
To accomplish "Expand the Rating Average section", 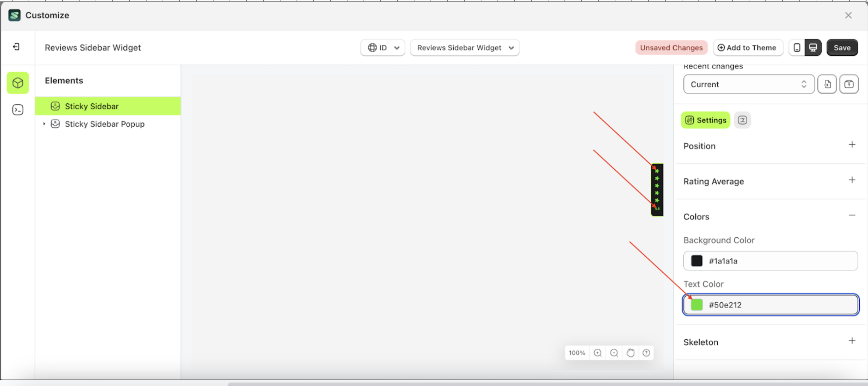I will [852, 180].
